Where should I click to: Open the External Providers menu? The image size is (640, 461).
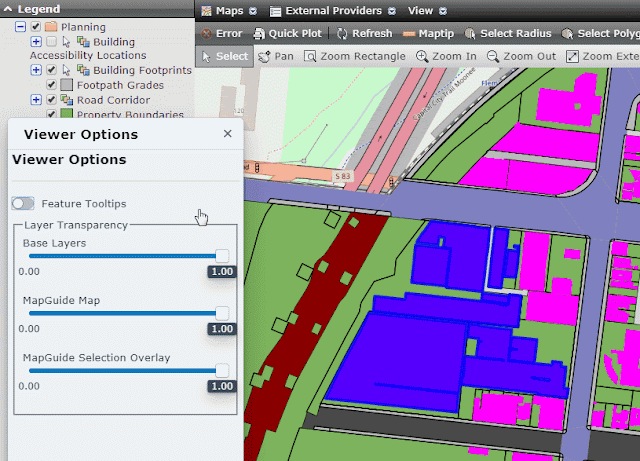(333, 11)
